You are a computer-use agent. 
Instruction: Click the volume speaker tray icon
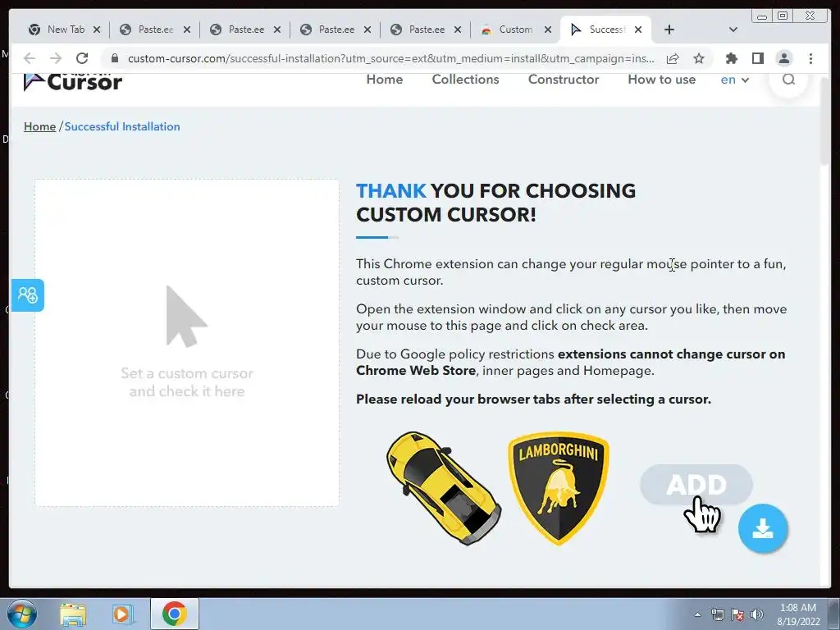(x=756, y=614)
